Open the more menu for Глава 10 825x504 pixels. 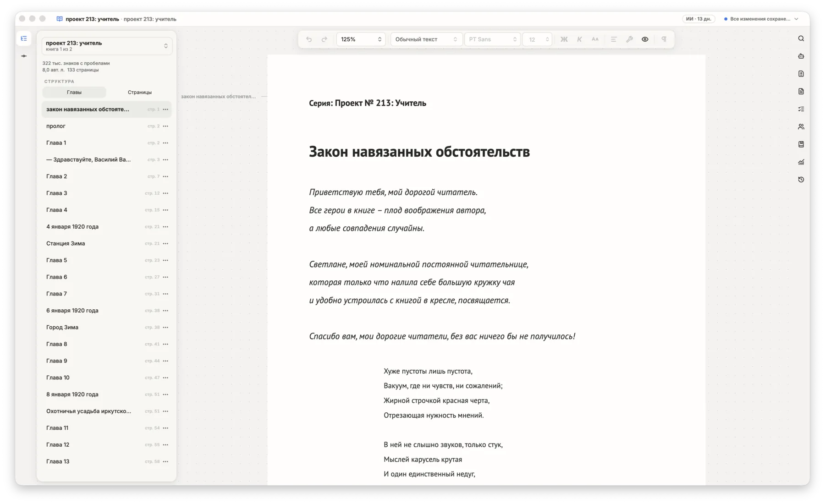(165, 378)
